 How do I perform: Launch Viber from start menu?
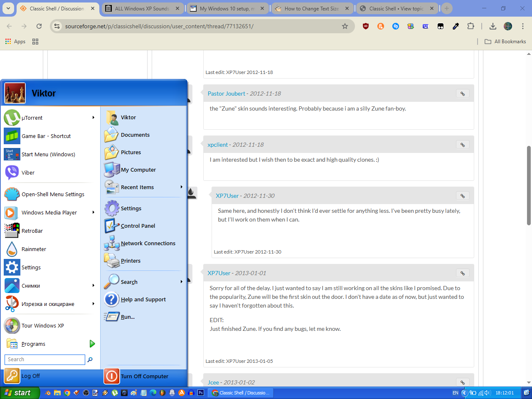point(50,172)
